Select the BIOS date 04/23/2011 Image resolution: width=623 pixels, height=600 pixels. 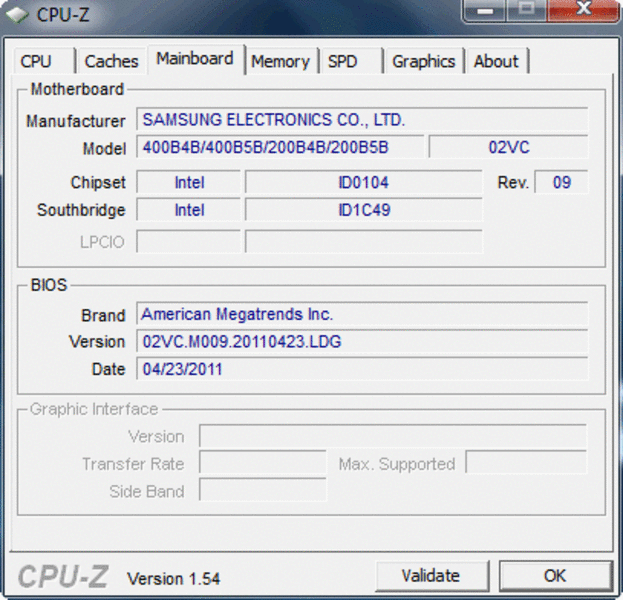[x=362, y=369]
